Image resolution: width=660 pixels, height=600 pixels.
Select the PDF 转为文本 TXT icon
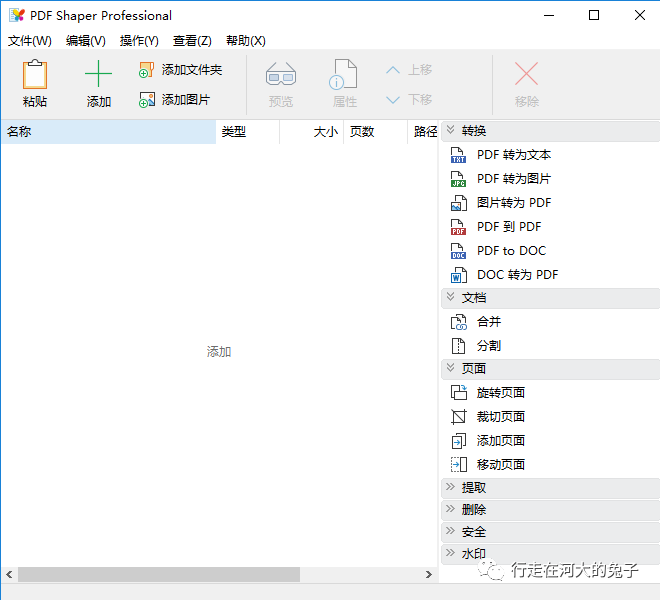click(x=458, y=155)
